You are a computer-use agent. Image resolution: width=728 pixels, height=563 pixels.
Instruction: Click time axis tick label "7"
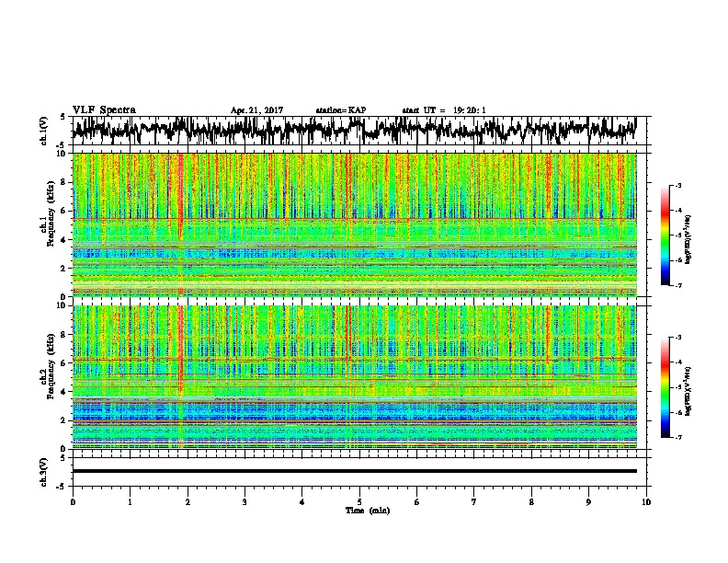coord(474,501)
